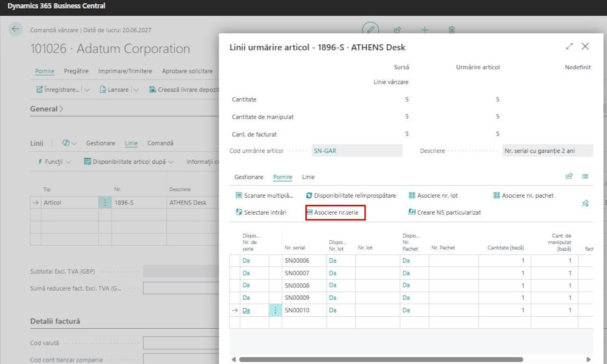Image resolution: width=607 pixels, height=364 pixels.
Task: Click the plus new document icon
Action: [425, 30]
